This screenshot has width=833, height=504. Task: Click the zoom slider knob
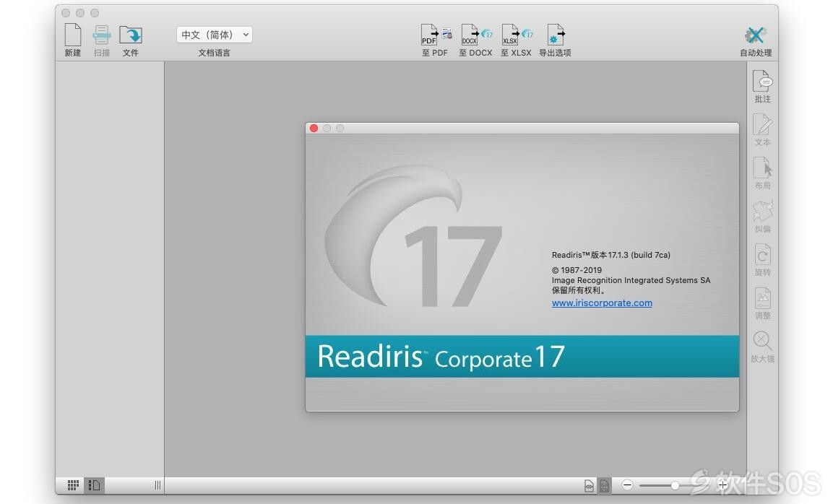(x=675, y=485)
